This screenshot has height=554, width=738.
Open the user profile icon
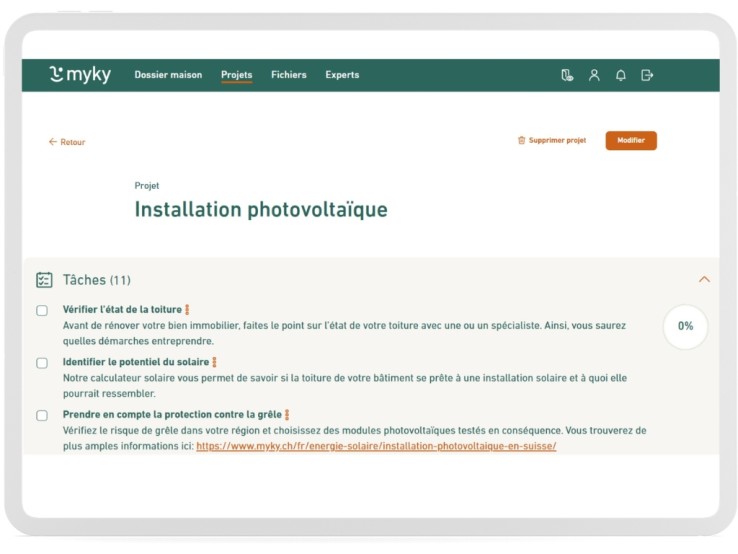(x=594, y=75)
